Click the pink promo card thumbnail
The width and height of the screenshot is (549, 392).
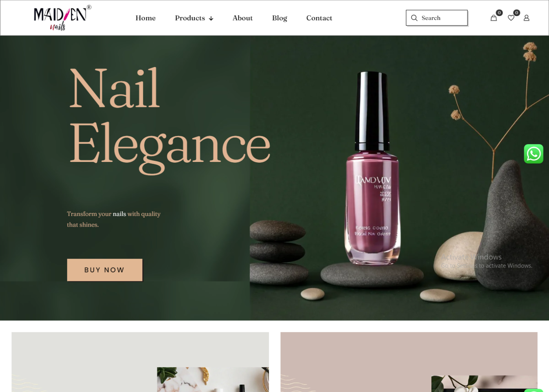click(x=484, y=383)
